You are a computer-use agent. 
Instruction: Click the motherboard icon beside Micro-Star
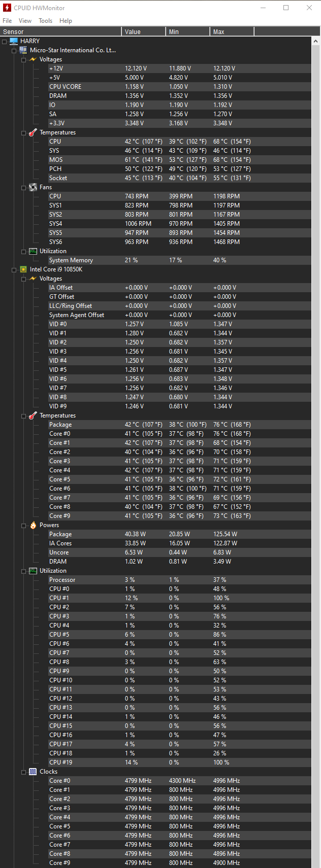point(23,50)
